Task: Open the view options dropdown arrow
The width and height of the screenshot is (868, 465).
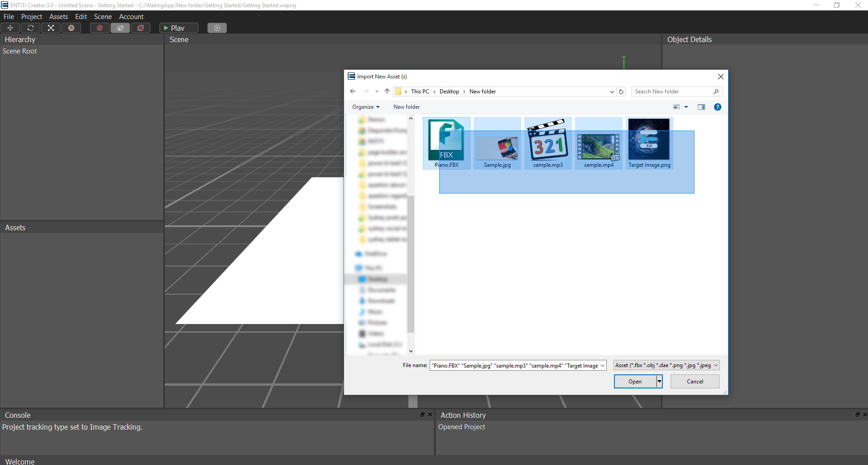Action: pyautogui.click(x=686, y=107)
